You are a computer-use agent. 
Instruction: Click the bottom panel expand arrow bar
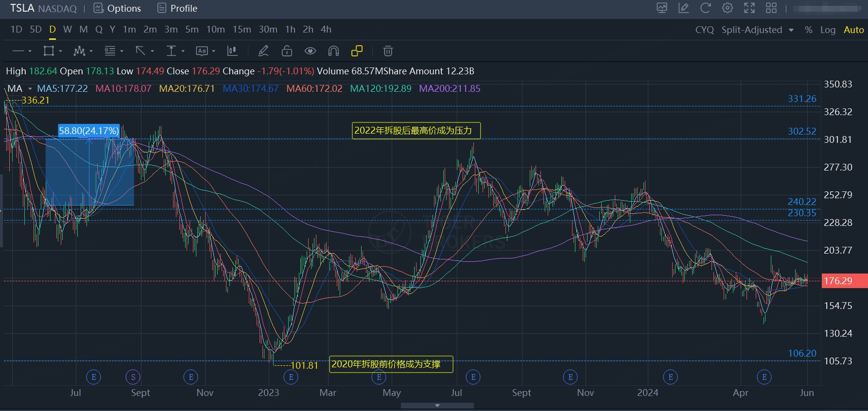pos(437,405)
